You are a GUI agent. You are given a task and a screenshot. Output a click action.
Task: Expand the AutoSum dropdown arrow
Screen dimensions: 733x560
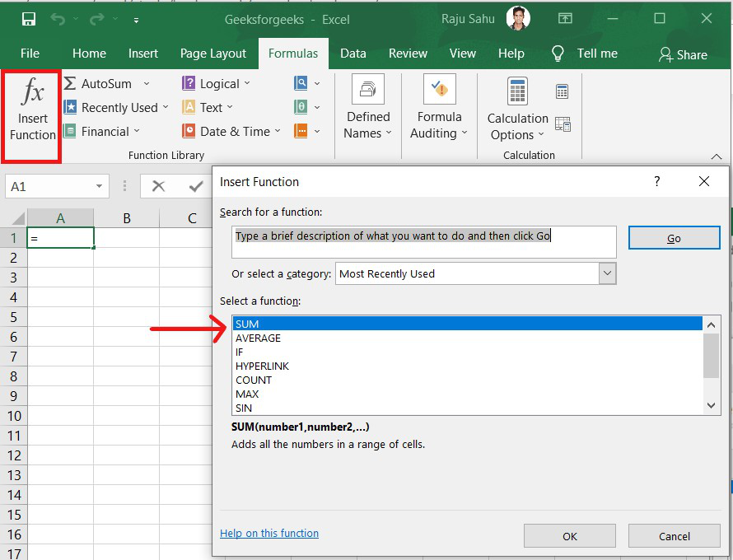pos(147,84)
